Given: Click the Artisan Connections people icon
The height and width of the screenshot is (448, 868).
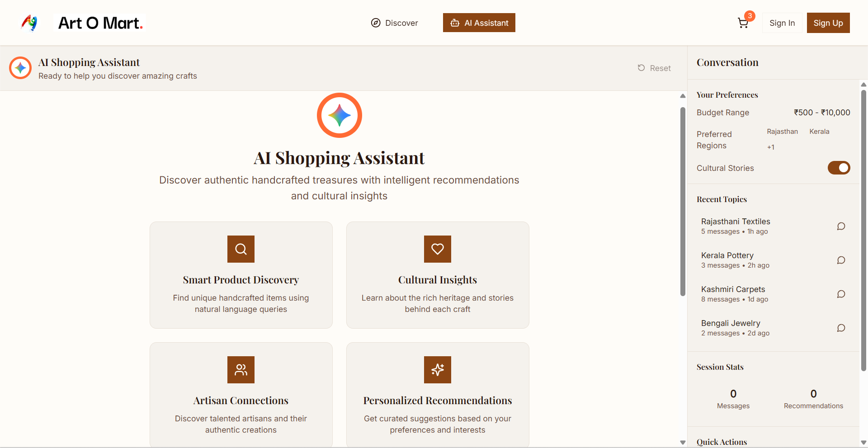Looking at the screenshot, I should tap(241, 370).
